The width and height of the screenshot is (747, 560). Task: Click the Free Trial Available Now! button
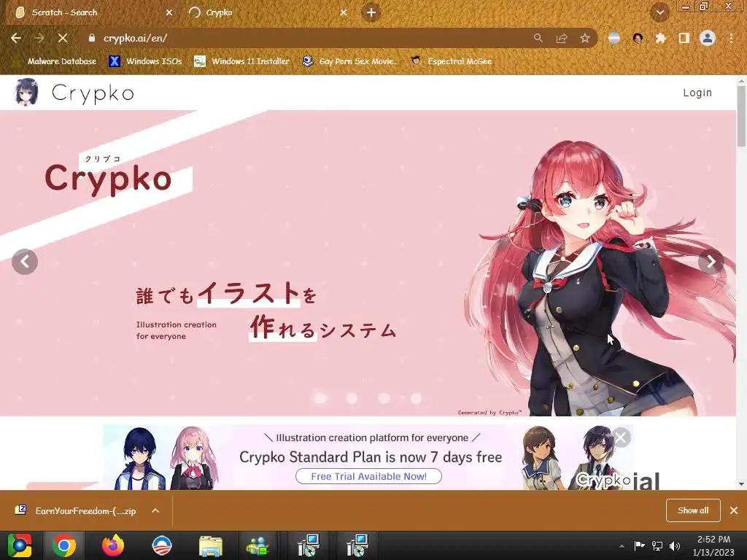pyautogui.click(x=368, y=476)
